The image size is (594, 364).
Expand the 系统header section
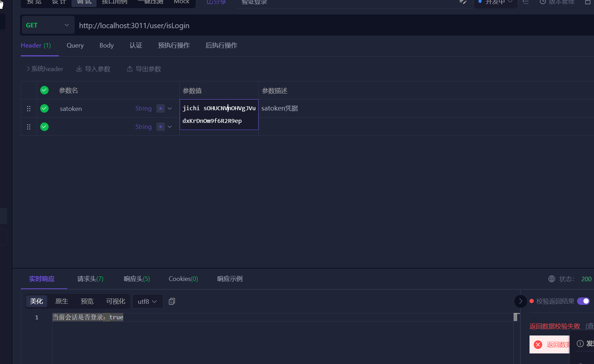[x=45, y=69]
